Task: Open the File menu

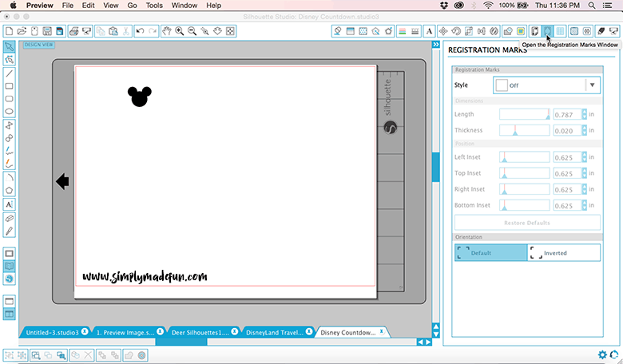Action: [68, 6]
